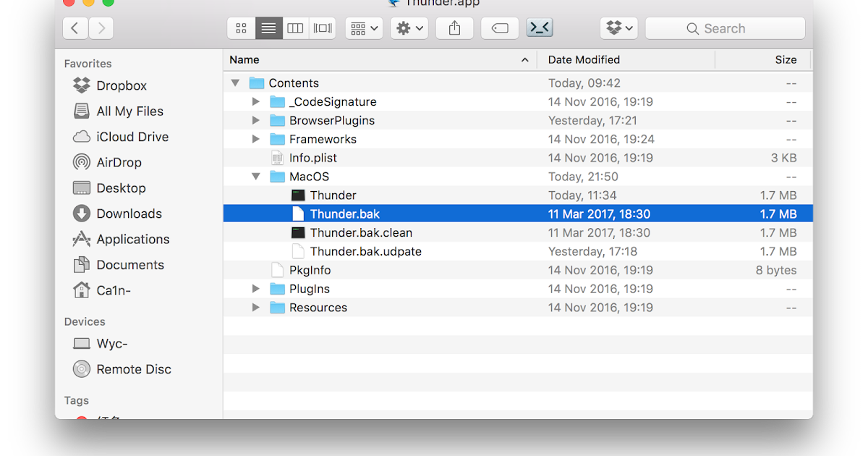
Task: Click the tag icon in the toolbar
Action: click(500, 28)
